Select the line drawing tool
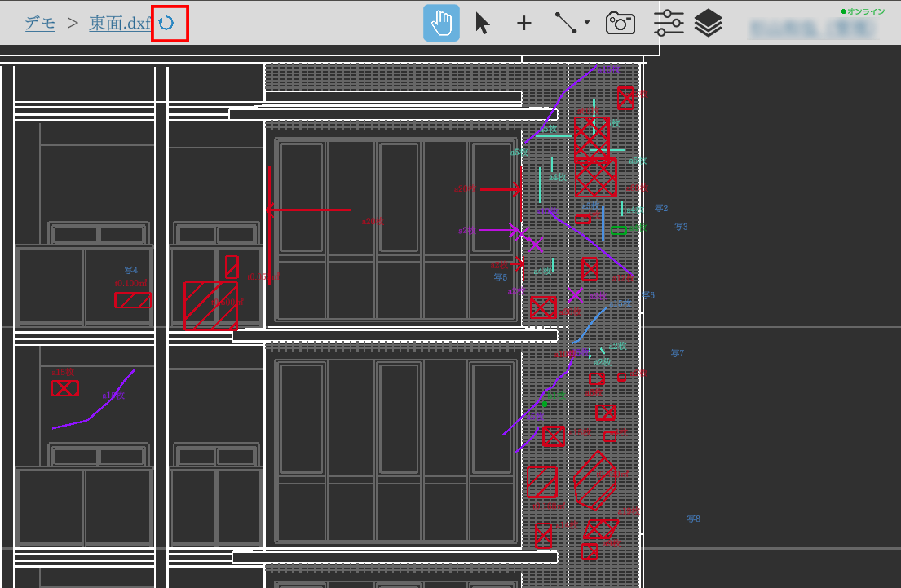This screenshot has height=588, width=901. pos(566,23)
